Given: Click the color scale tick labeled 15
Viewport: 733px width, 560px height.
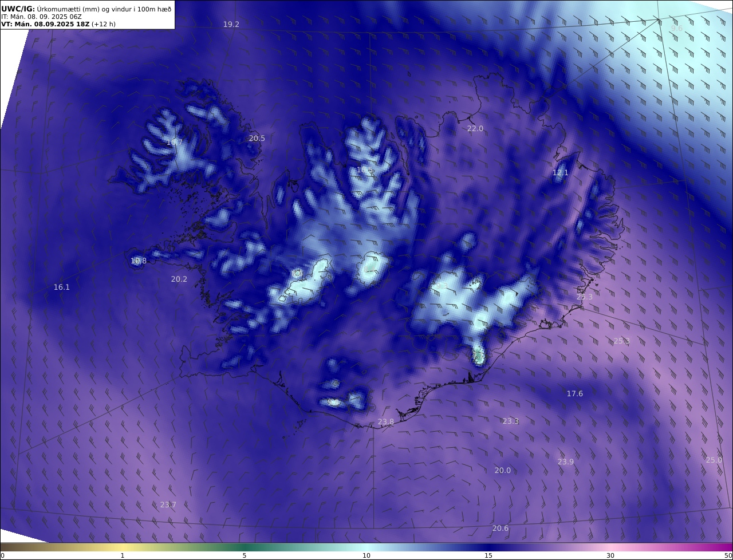Looking at the screenshot, I should tap(488, 555).
